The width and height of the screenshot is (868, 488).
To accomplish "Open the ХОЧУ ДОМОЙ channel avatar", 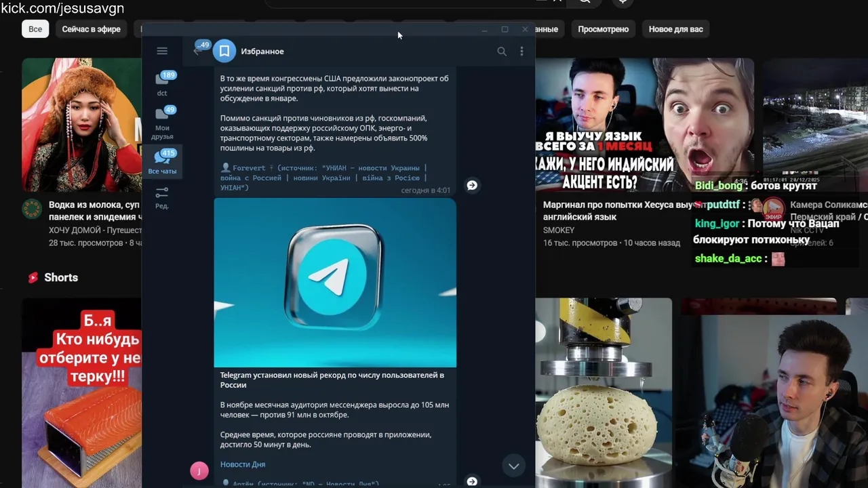I will click(32, 209).
